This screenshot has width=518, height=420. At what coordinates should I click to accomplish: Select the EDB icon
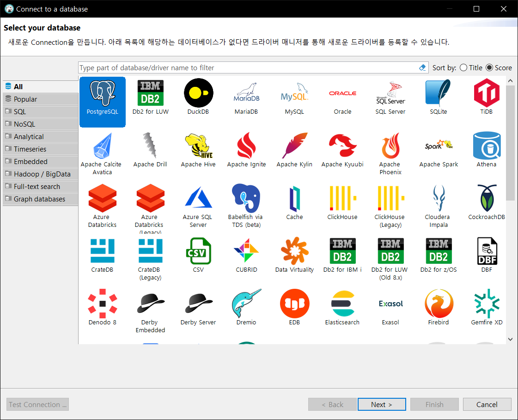click(x=294, y=304)
